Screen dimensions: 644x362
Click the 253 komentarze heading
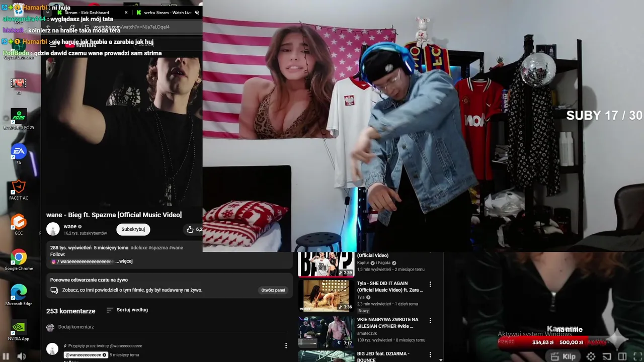click(x=71, y=311)
